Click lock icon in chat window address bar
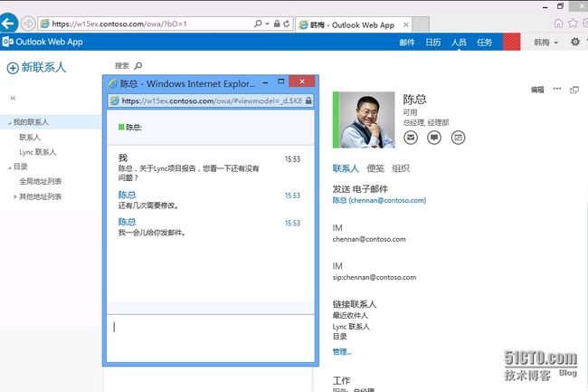This screenshot has height=392, width=588. click(308, 100)
